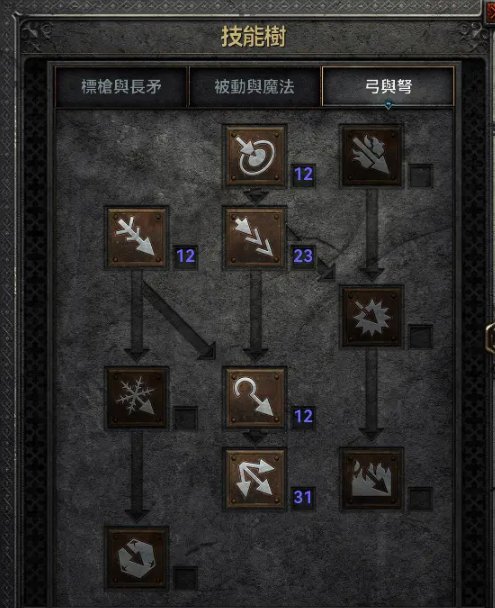
Task: Open the 被動與魔法 skill tab
Action: pos(255,86)
